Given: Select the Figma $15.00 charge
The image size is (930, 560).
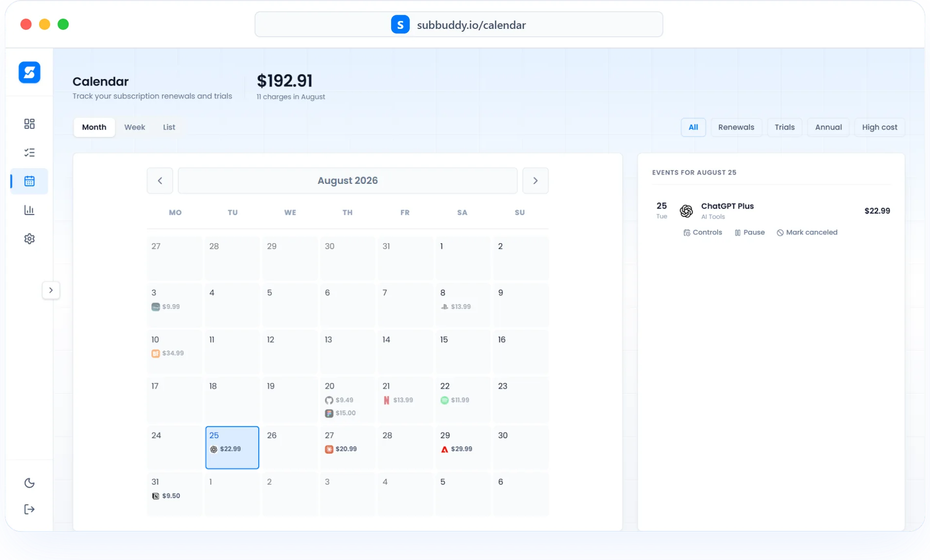Looking at the screenshot, I should click(x=341, y=413).
